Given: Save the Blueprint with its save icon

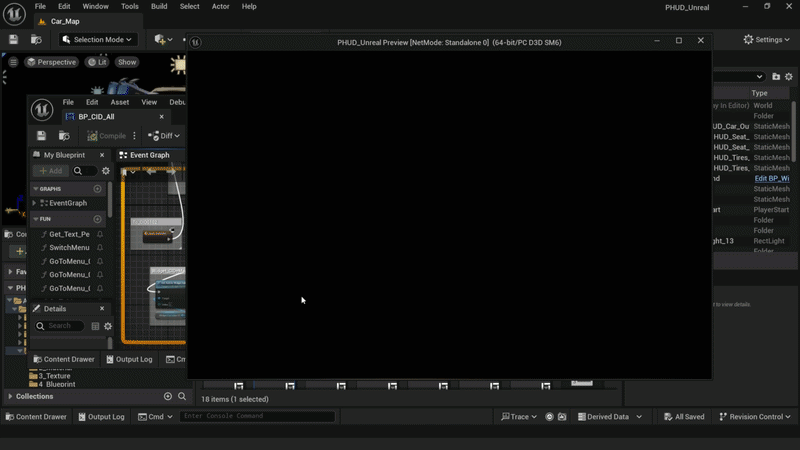Looking at the screenshot, I should click(x=41, y=136).
